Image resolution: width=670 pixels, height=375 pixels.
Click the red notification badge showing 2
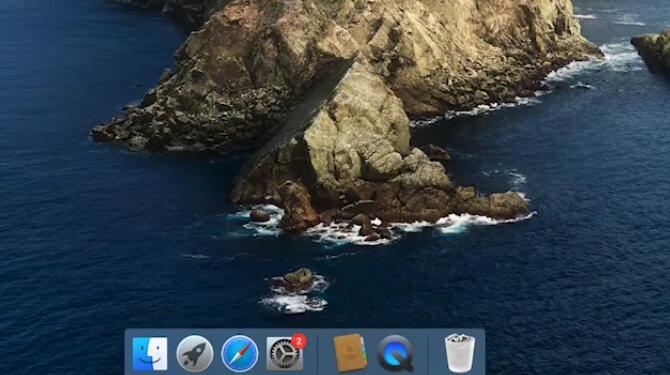pos(299,341)
